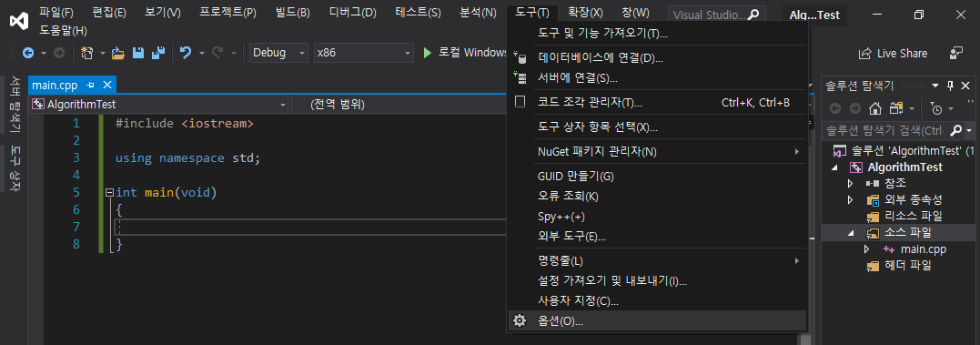Choose GUID 만들기(G) menu entry
Viewport: 980px width, 345px height.
coord(657,177)
